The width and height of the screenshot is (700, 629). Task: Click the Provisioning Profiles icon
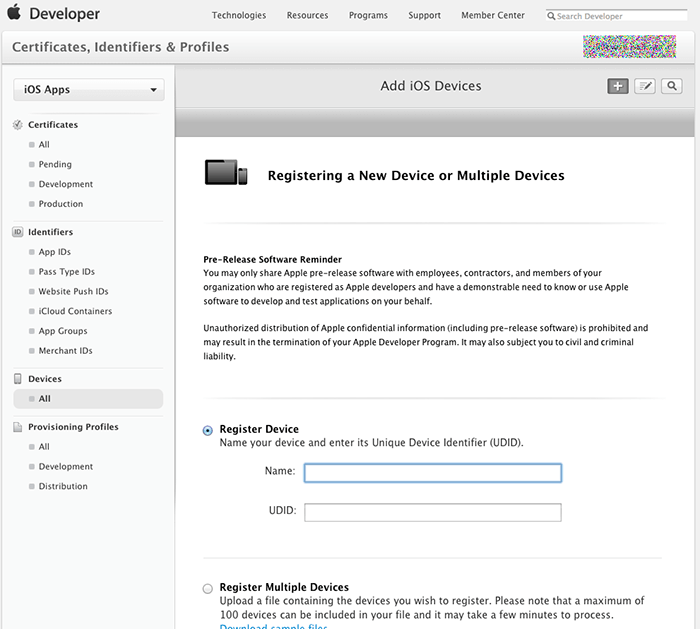pos(18,427)
